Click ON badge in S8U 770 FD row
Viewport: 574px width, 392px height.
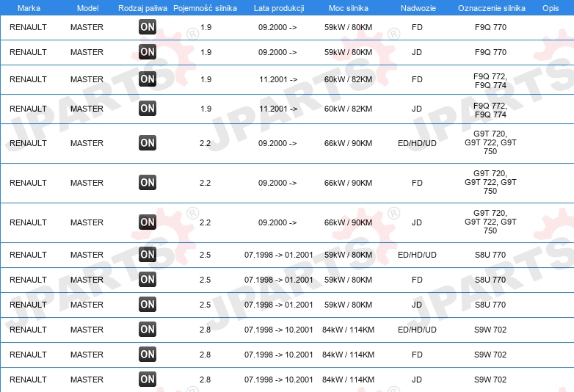pos(148,280)
